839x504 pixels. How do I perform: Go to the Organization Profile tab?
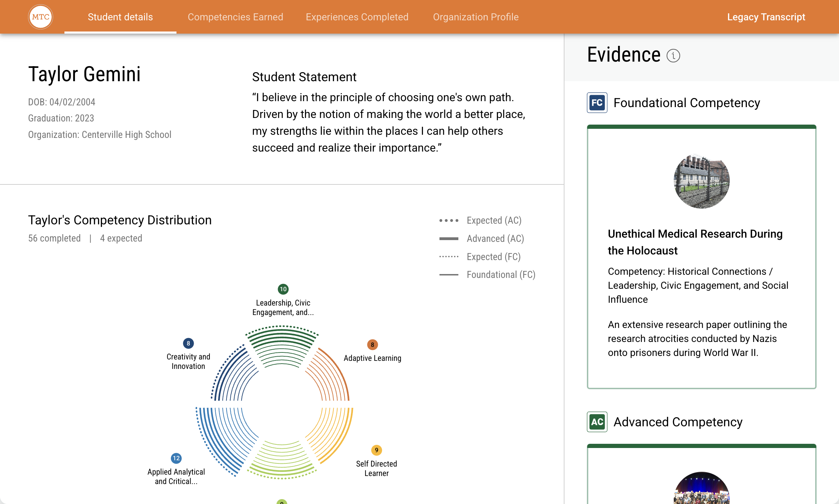pos(476,17)
